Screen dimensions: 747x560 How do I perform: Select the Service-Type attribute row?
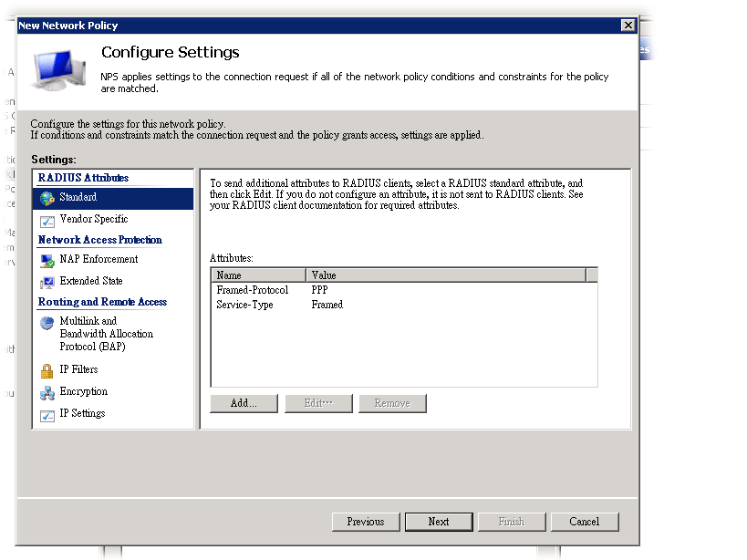pos(245,305)
